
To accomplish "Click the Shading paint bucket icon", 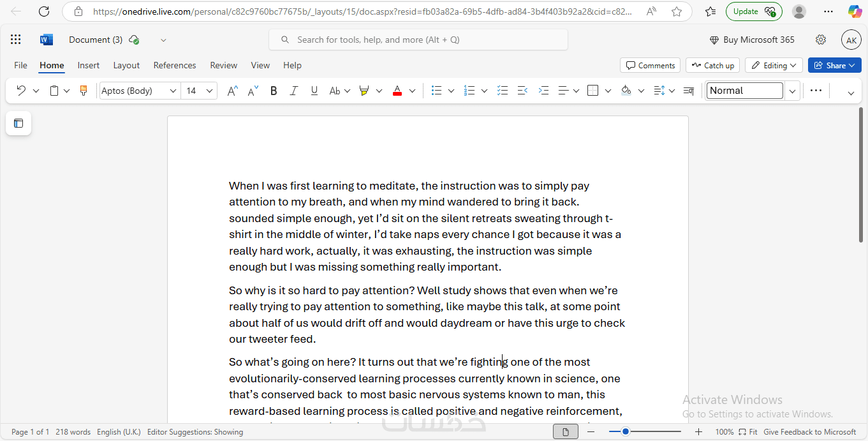I will point(626,91).
